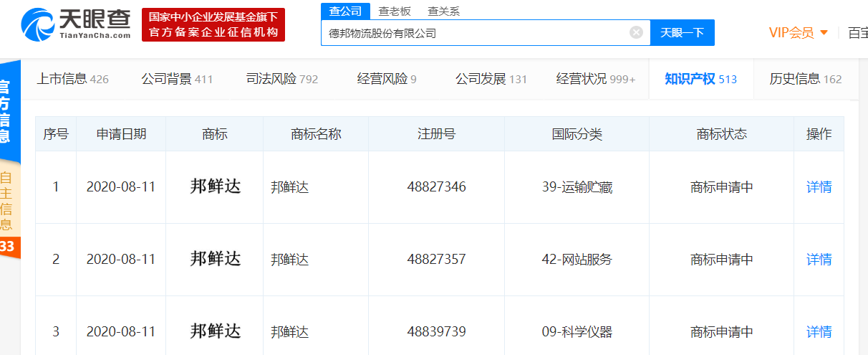Click the 注册号 column header
Image resolution: width=868 pixels, height=355 pixels.
pyautogui.click(x=436, y=134)
